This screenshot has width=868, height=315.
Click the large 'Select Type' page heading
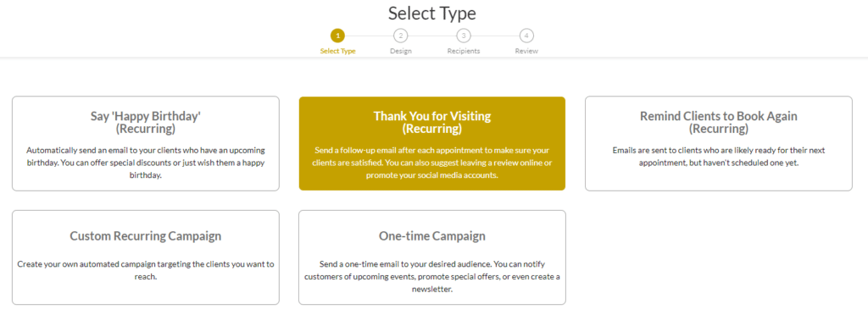431,13
